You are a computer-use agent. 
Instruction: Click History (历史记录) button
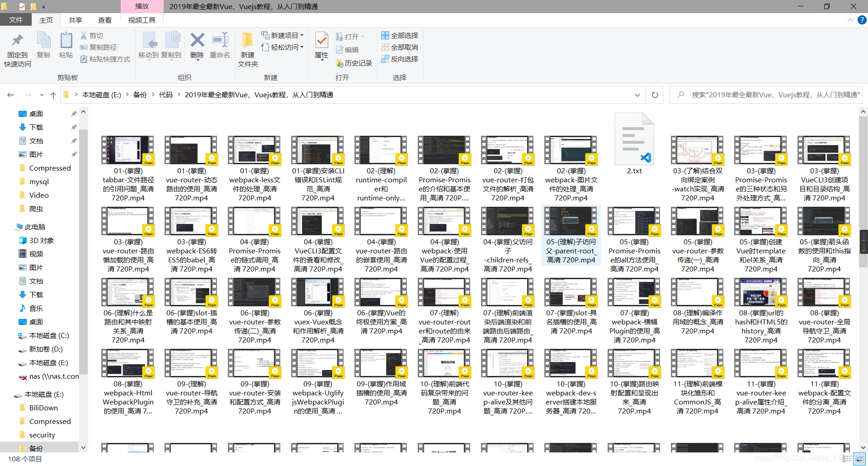[x=354, y=63]
